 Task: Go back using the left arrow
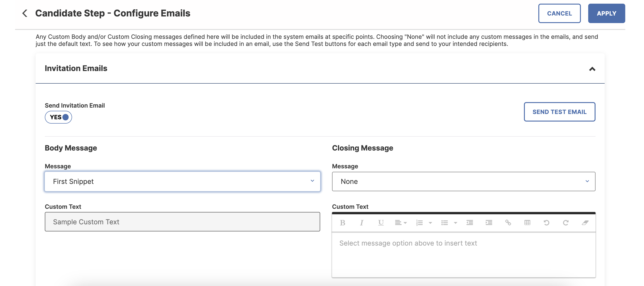tap(25, 13)
